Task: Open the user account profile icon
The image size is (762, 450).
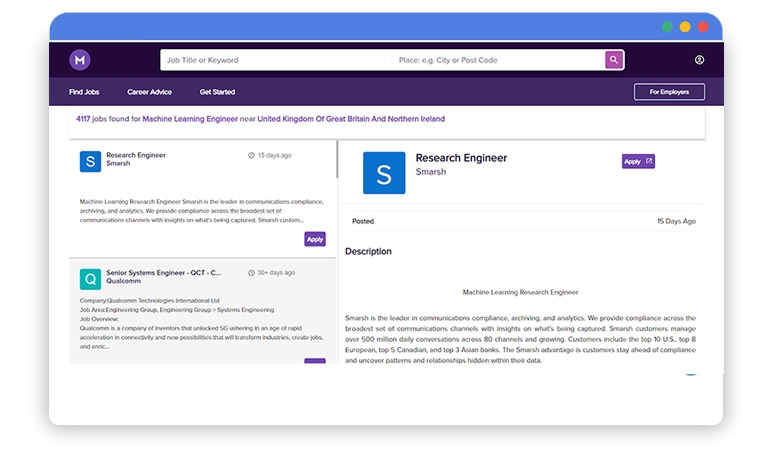Action: [x=699, y=60]
